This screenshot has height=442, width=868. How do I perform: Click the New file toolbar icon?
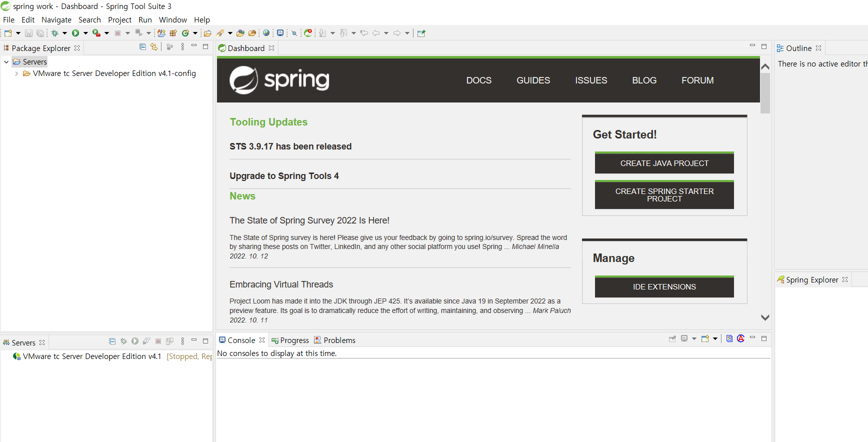[x=8, y=33]
